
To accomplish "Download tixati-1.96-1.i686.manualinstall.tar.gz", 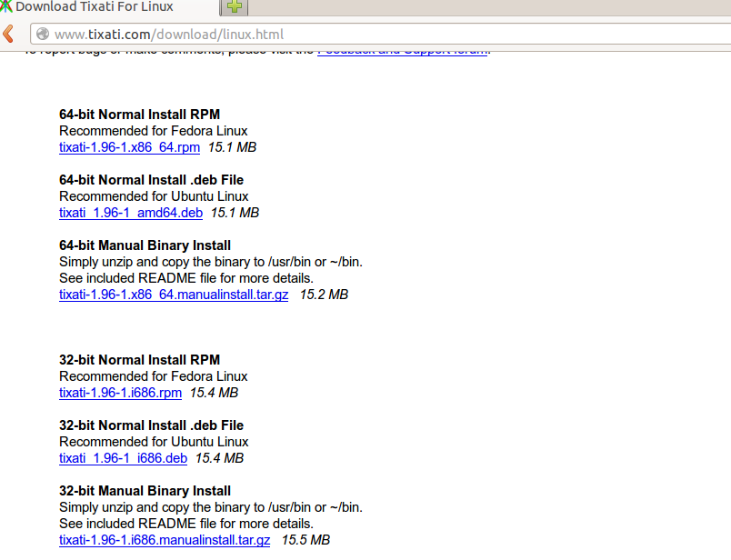I will (x=165, y=540).
